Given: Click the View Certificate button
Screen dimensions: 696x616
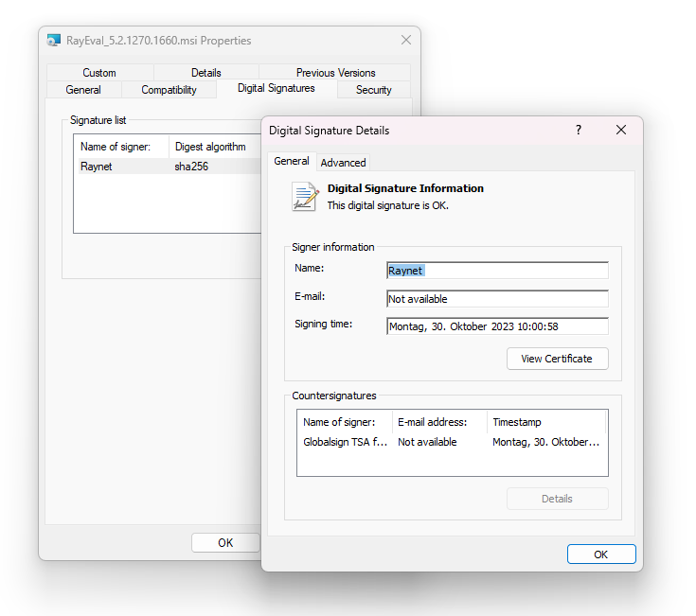Looking at the screenshot, I should coord(557,359).
